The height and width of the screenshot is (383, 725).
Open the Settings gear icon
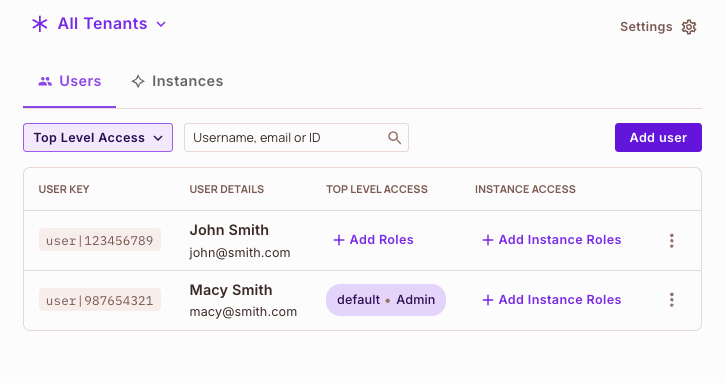click(x=689, y=27)
